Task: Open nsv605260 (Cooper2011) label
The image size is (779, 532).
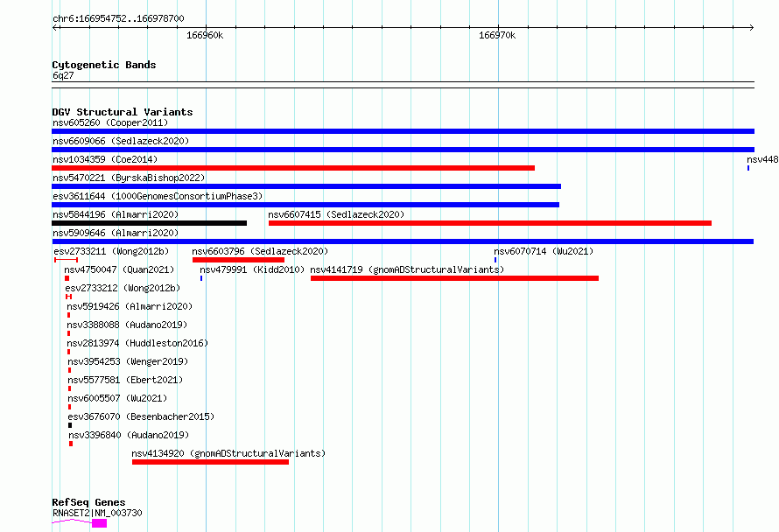Action: coord(110,122)
